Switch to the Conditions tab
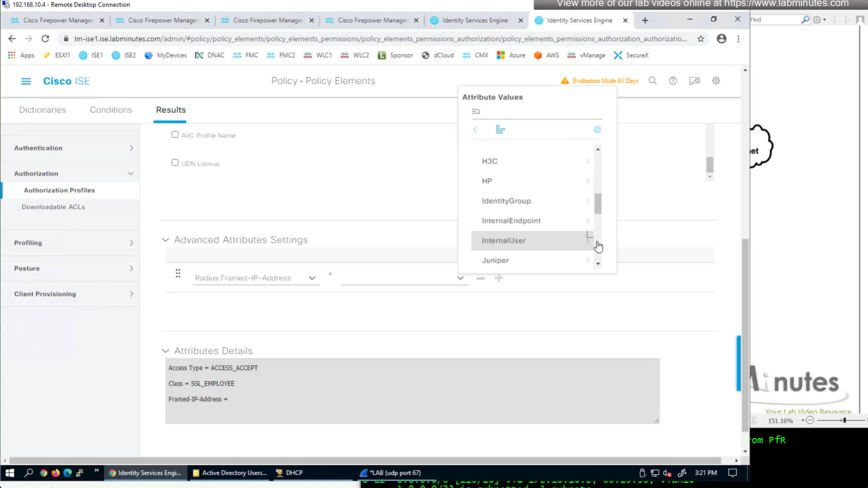Image resolution: width=868 pixels, height=488 pixels. (x=111, y=110)
